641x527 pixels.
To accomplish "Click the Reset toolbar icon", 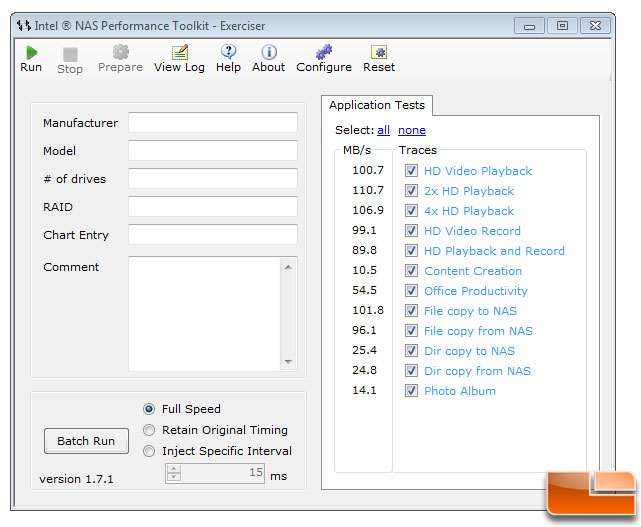I will (379, 52).
